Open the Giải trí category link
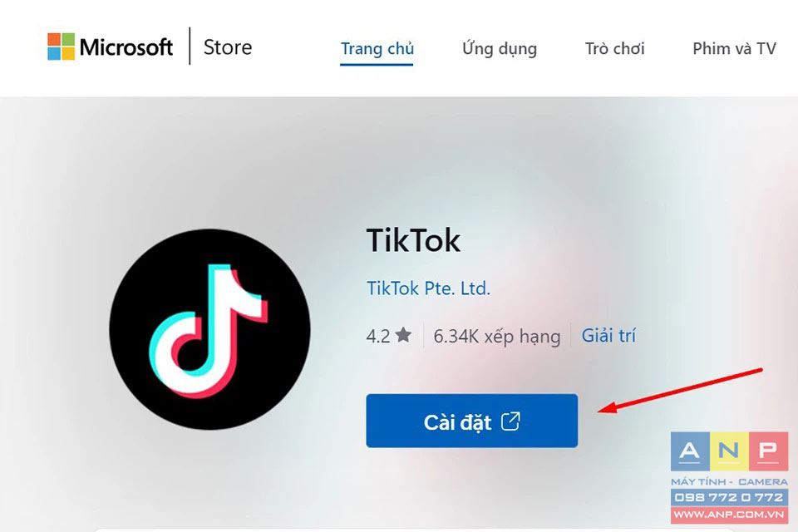Screen dimensions: 798x532 tap(608, 336)
